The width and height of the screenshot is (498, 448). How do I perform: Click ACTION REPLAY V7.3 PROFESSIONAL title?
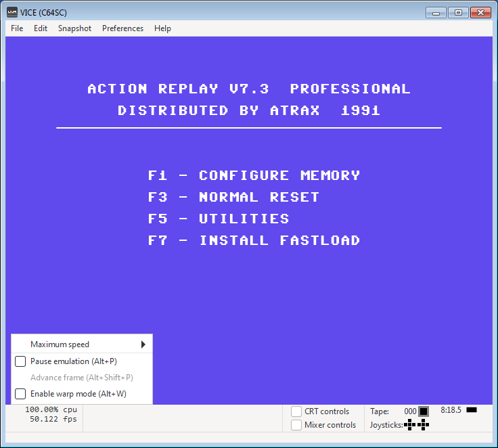(x=249, y=89)
